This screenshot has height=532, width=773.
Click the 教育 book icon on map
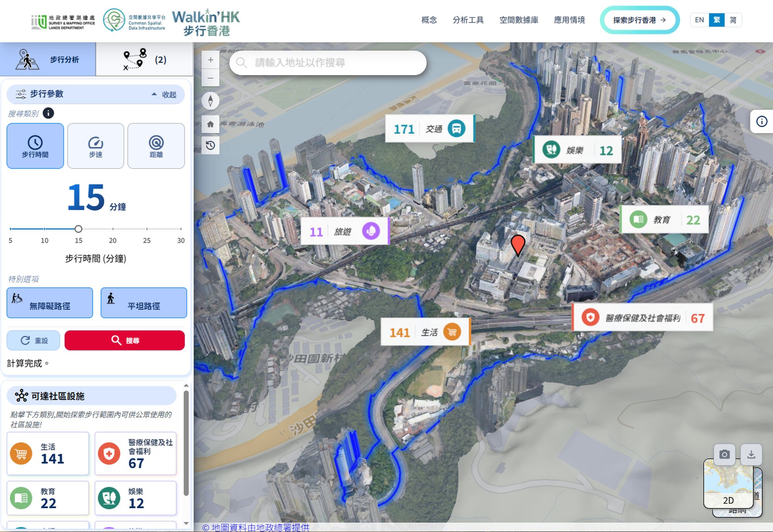tap(638, 219)
